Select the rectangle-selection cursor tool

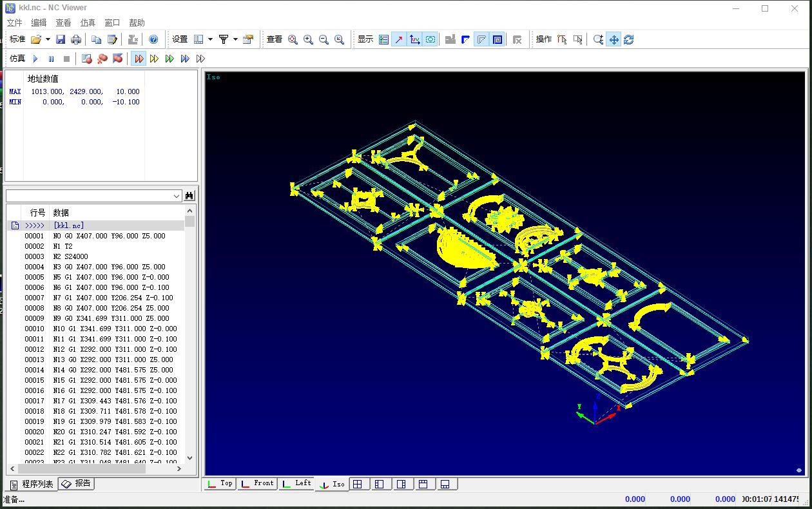pos(577,39)
